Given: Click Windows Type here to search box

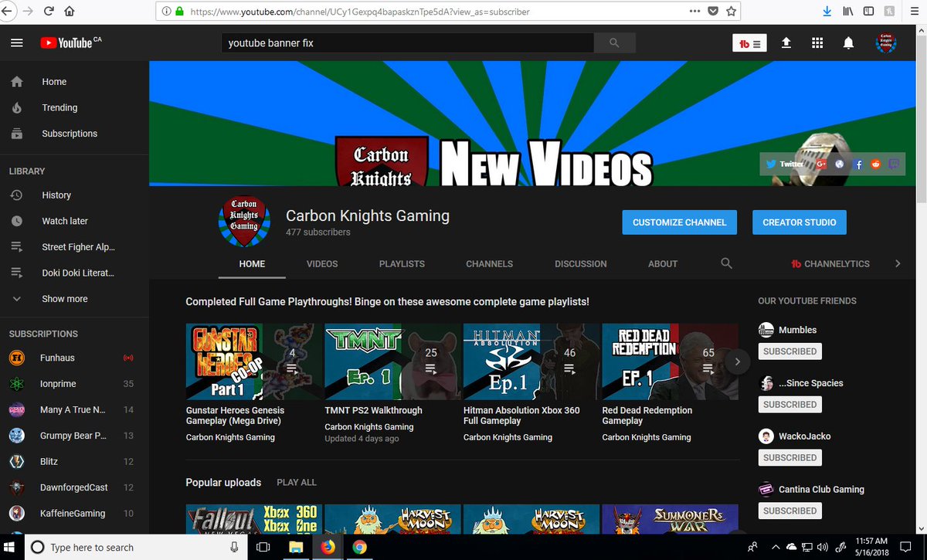Looking at the screenshot, I should click(135, 547).
